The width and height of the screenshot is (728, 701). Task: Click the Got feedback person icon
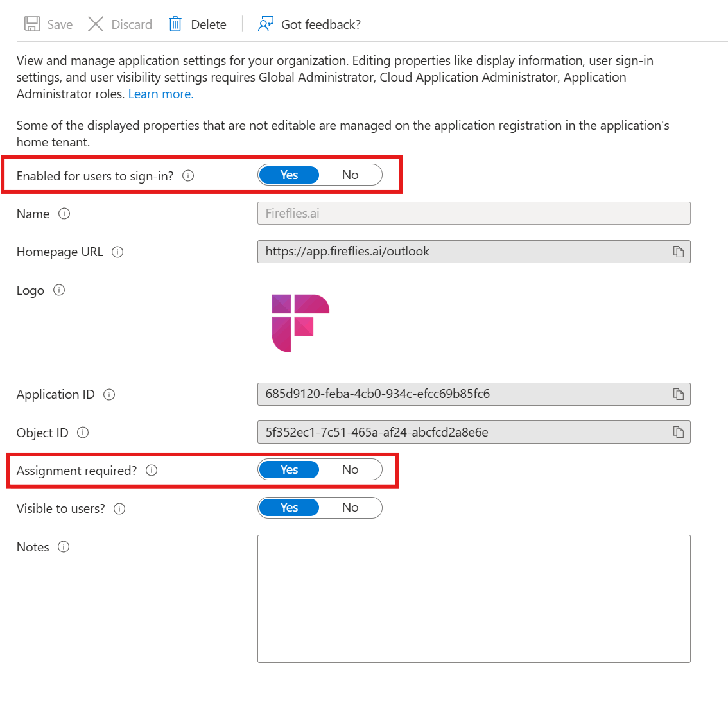(x=265, y=24)
